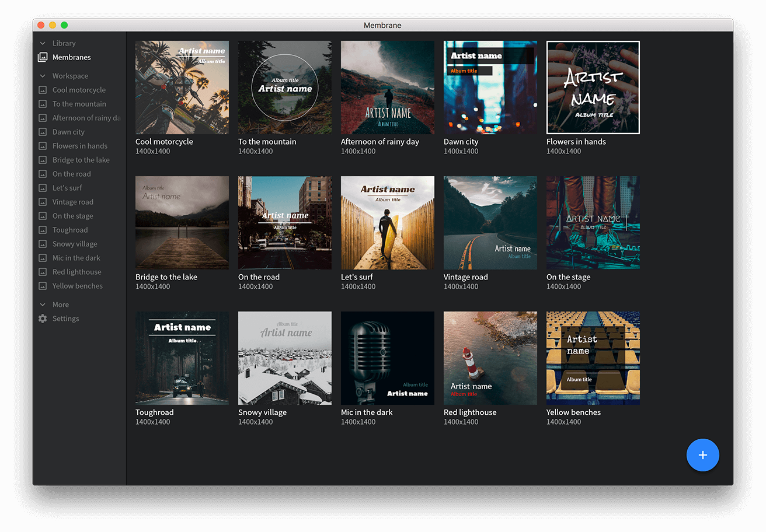
Task: Select the Vintage road cover thumbnail in grid
Action: [x=490, y=223]
